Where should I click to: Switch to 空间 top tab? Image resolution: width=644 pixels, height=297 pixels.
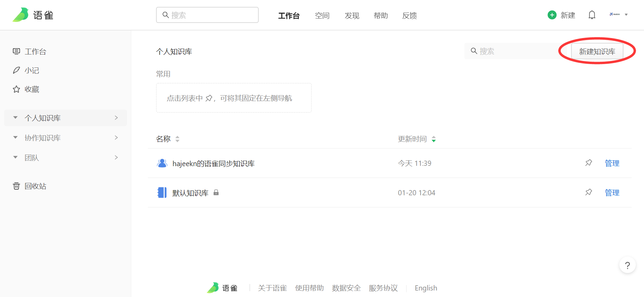(322, 15)
